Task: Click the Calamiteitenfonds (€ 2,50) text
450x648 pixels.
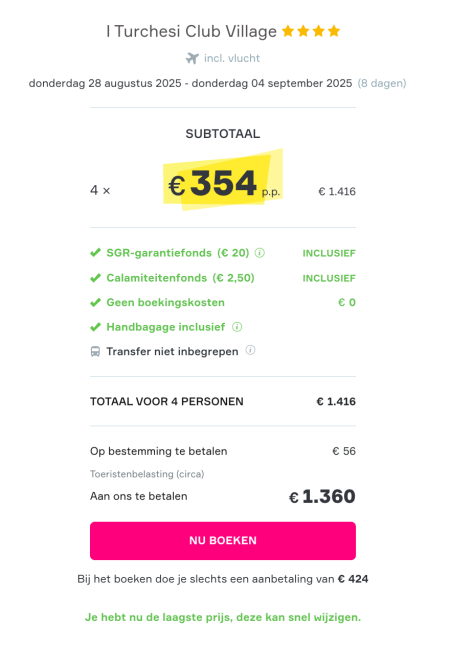Action: click(x=181, y=278)
